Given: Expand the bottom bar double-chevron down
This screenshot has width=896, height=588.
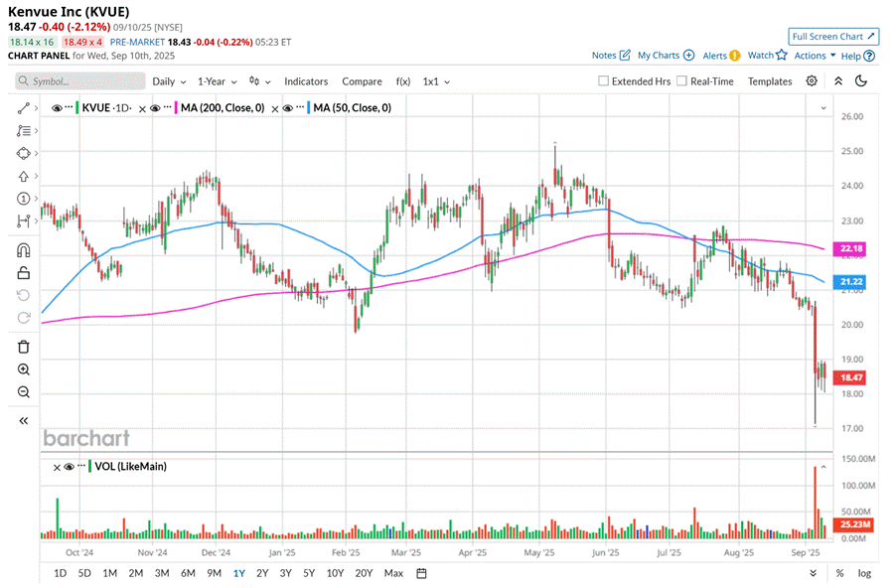Looking at the screenshot, I should tap(814, 573).
